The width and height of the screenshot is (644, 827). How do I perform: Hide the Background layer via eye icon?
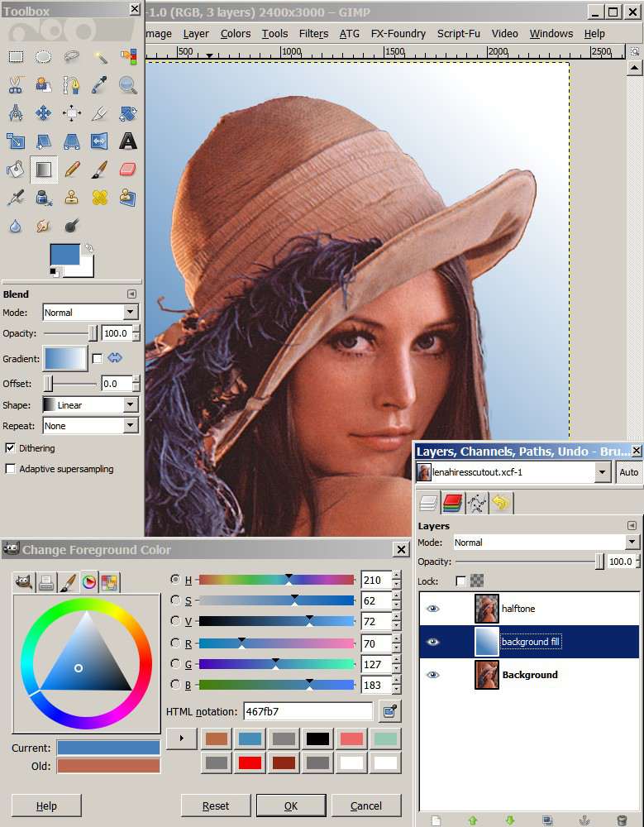point(433,675)
